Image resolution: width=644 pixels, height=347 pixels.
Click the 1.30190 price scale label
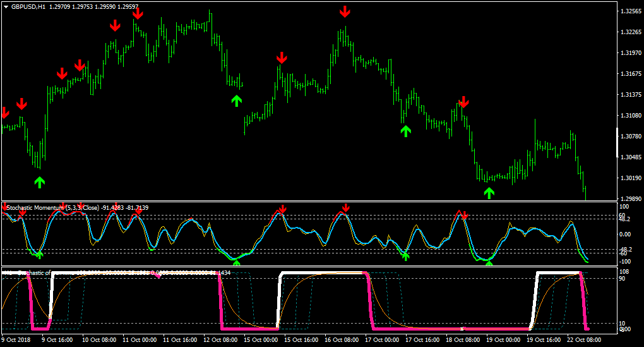631,178
